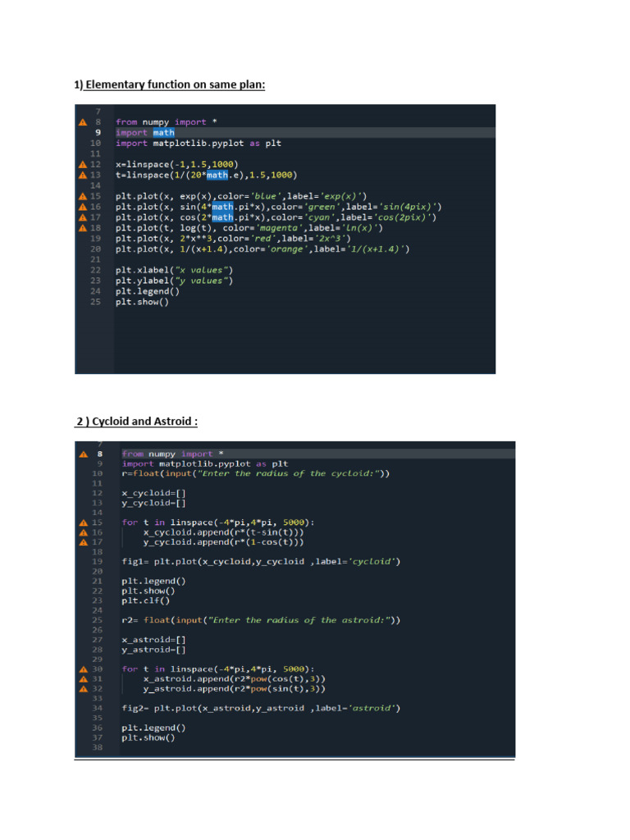Image resolution: width=630 pixels, height=840 pixels.
Task: Click warning icon on astroid 'for t in linspace' line 30
Action: click(84, 669)
